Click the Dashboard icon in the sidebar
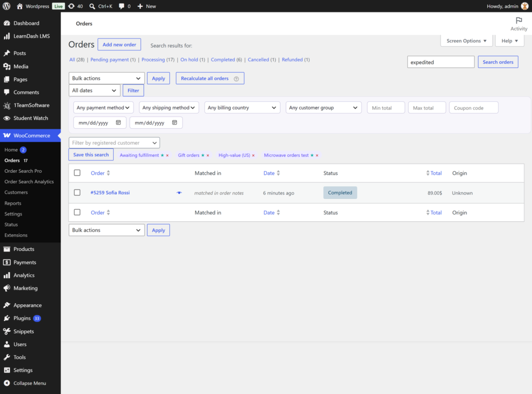 [7, 23]
